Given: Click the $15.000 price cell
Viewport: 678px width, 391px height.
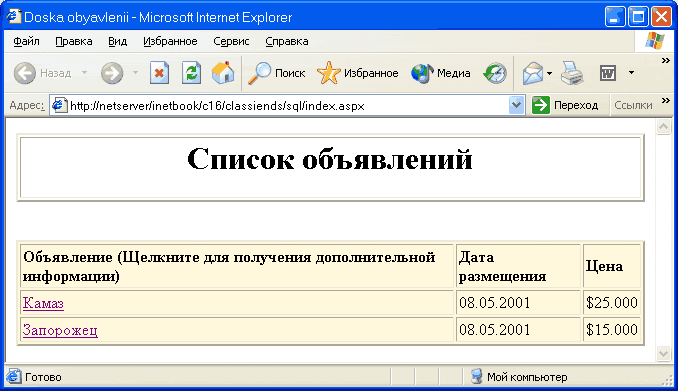Looking at the screenshot, I should pyautogui.click(x=611, y=330).
